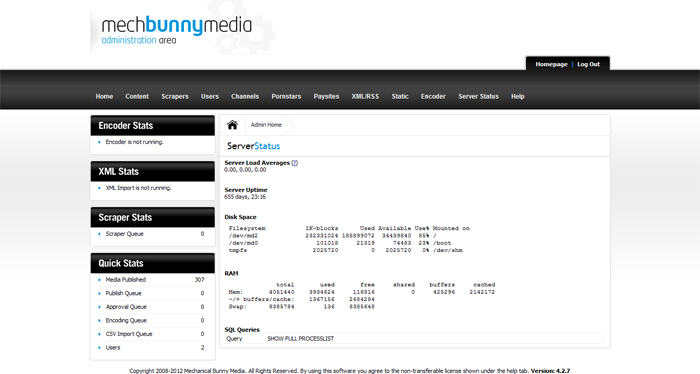Open the Channels menu
The width and height of the screenshot is (700, 374).
coord(245,96)
